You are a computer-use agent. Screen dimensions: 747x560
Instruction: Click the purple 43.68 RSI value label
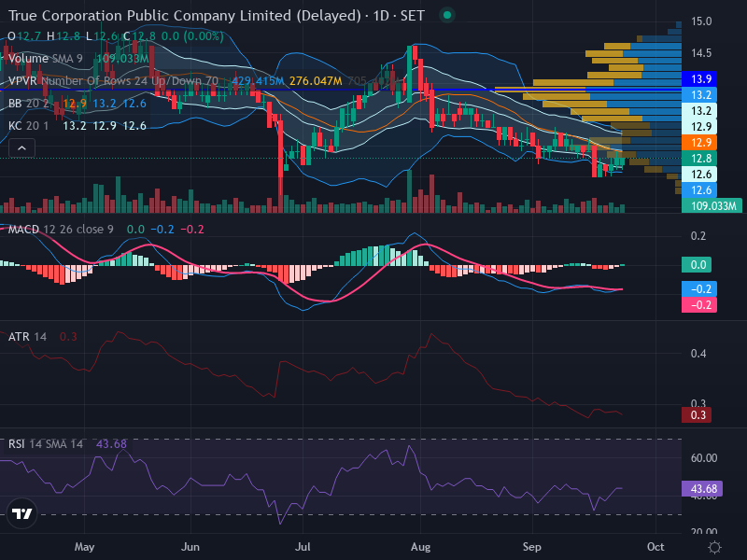pyautogui.click(x=702, y=488)
